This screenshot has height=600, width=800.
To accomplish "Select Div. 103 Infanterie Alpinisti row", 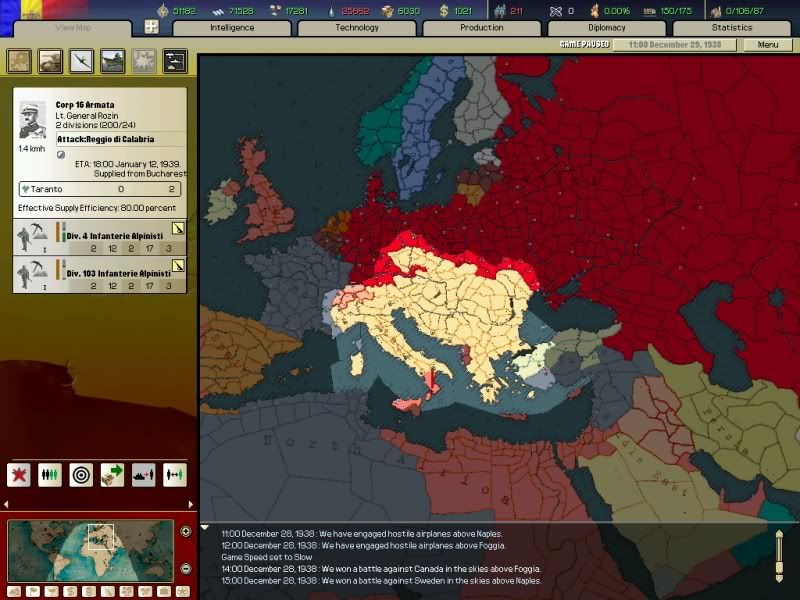I will pyautogui.click(x=100, y=274).
